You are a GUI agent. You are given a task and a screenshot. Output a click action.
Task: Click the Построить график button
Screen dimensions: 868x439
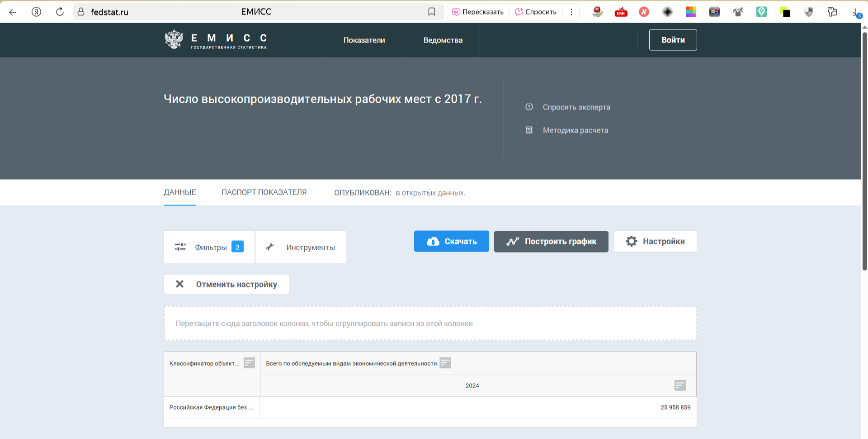551,241
